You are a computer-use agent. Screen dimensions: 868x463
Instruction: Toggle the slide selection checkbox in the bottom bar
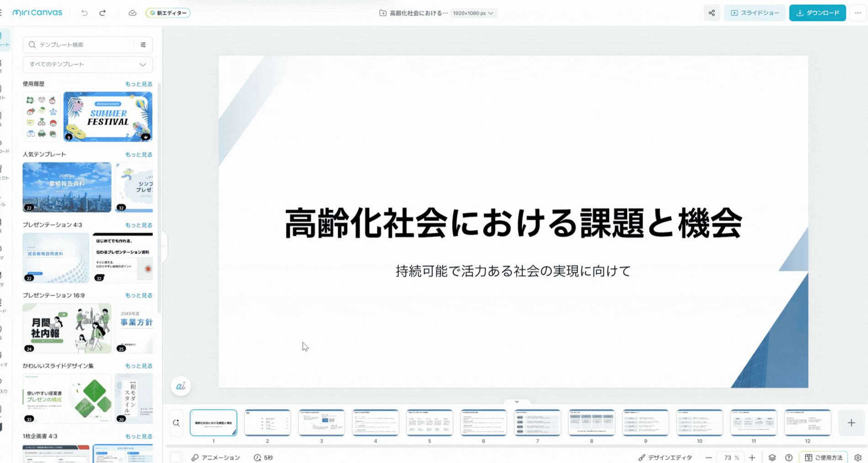pyautogui.click(x=176, y=457)
